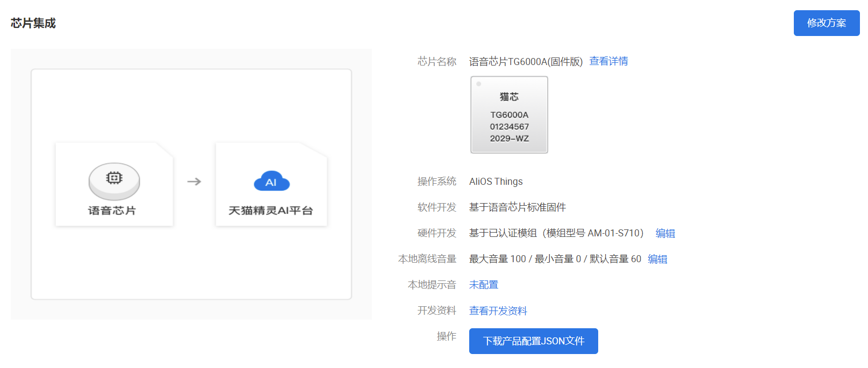Open the 查看详情 link for chip name
This screenshot has width=868, height=368.
(x=608, y=61)
